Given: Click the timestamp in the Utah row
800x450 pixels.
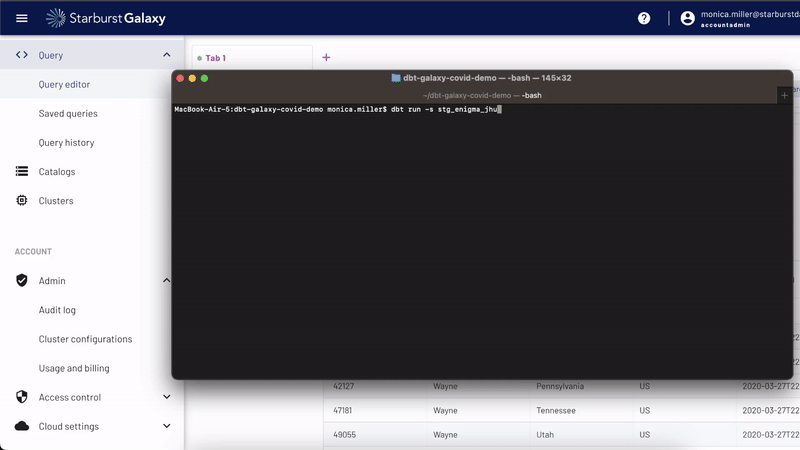Looking at the screenshot, I should [x=771, y=435].
